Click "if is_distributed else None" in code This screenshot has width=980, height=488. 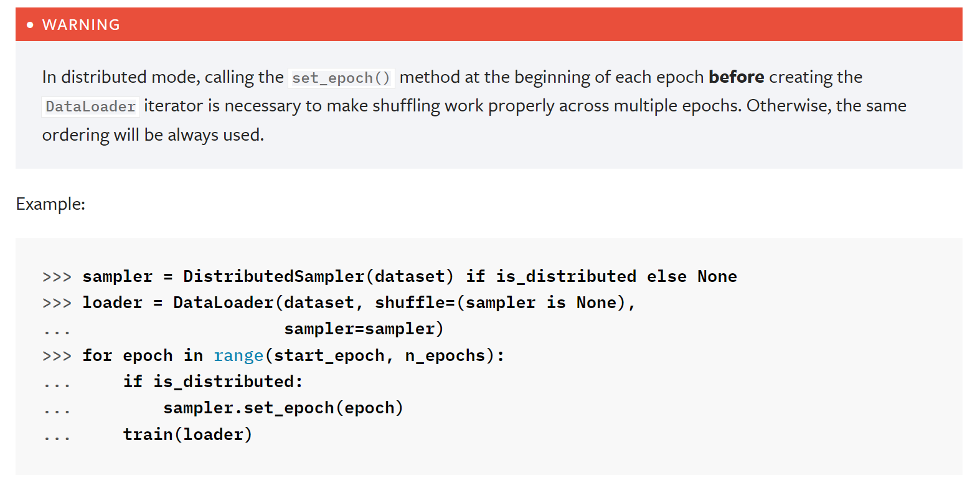click(x=601, y=276)
